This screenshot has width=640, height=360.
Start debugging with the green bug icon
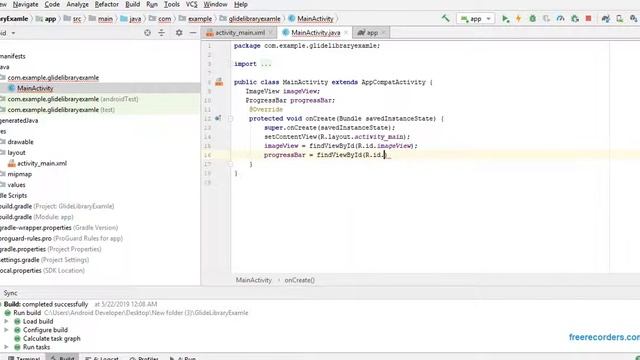click(533, 19)
